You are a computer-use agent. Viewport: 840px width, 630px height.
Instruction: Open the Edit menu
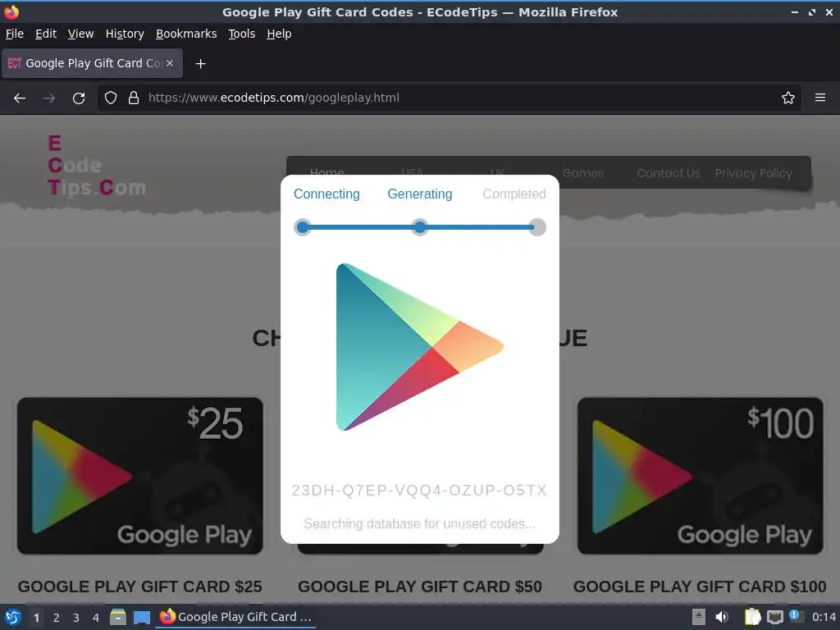46,34
